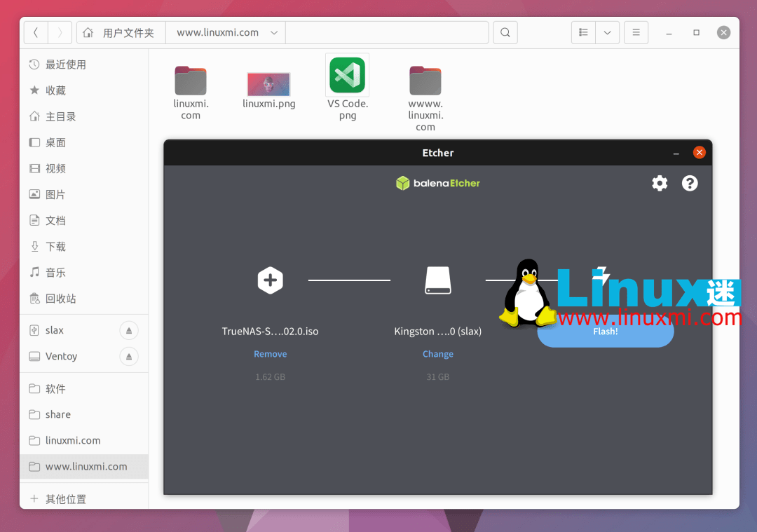Minimize the Etcher window

coord(676,153)
